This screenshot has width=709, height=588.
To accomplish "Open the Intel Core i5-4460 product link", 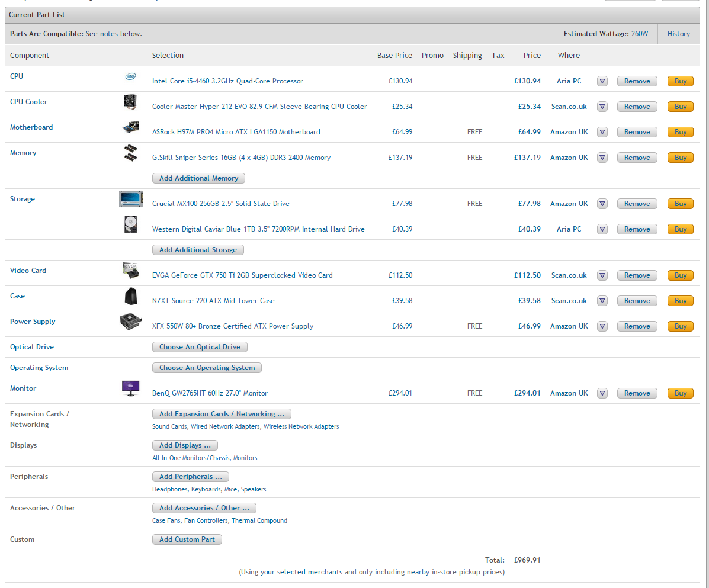I will (227, 81).
